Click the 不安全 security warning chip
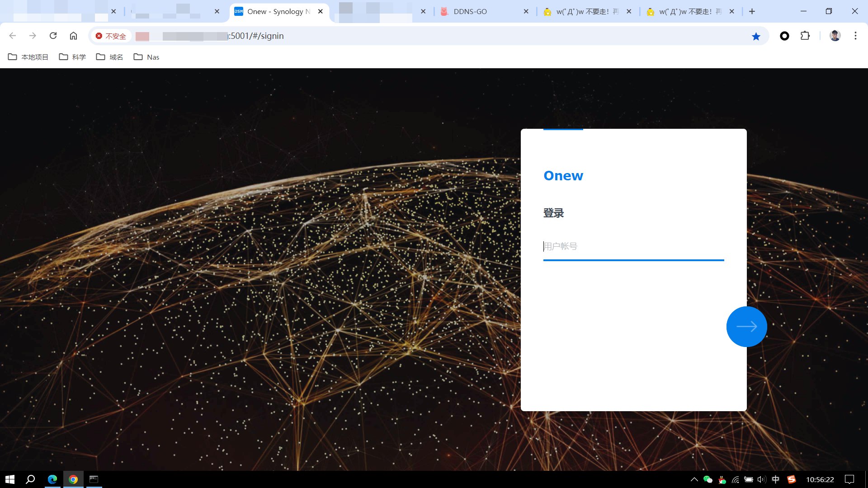The image size is (868, 488). (x=111, y=36)
